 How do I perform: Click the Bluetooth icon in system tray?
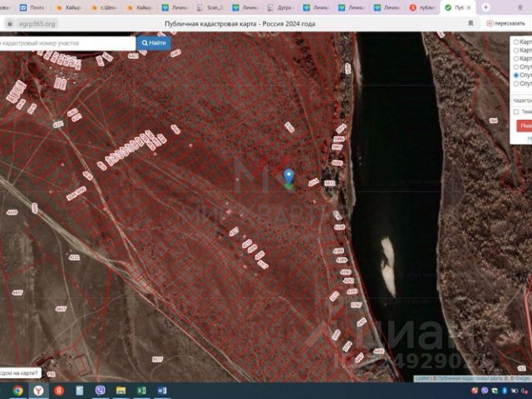pos(505,391)
